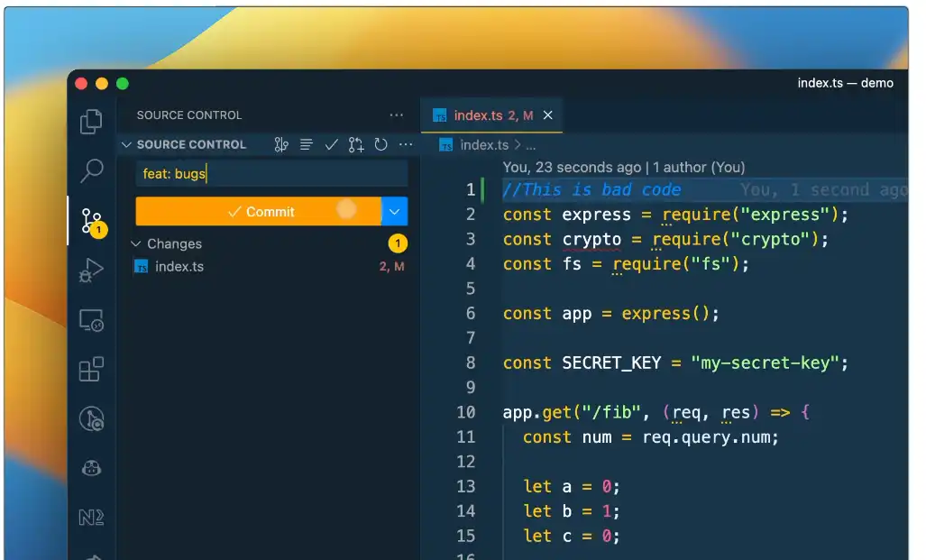Viewport: 926px width, 560px height.
Task: Open Source Control's More Actions menu
Action: (404, 144)
